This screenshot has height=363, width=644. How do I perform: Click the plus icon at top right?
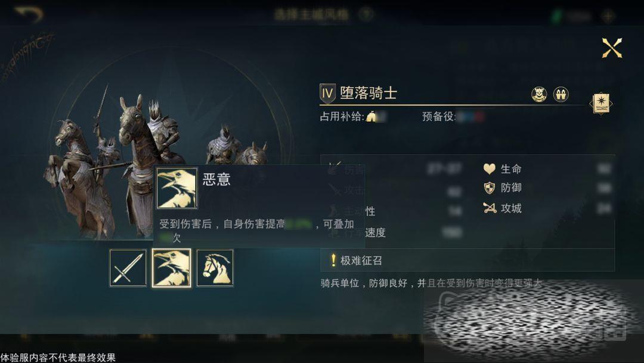pyautogui.click(x=608, y=16)
